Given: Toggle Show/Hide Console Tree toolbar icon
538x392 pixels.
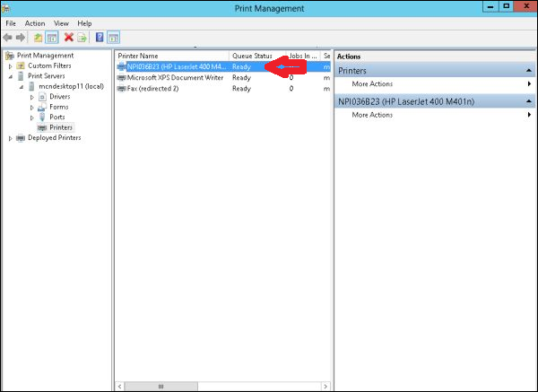Looking at the screenshot, I should point(52,38).
